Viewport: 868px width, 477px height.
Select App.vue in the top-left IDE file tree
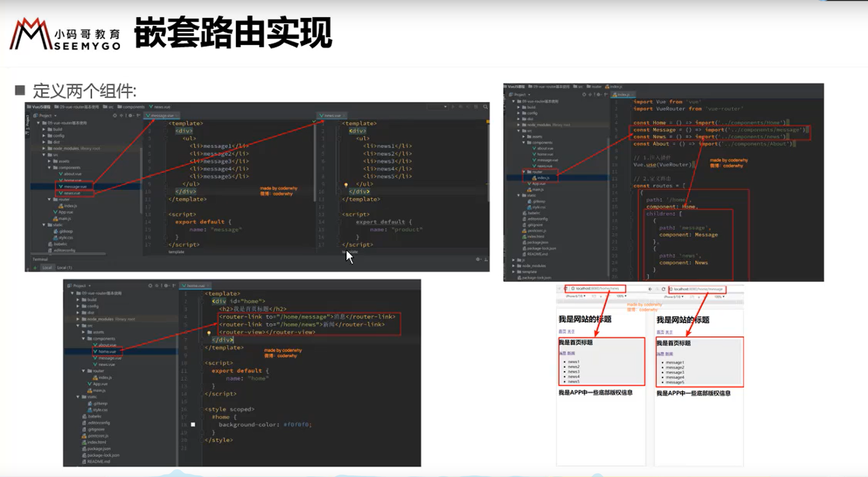[x=63, y=212]
